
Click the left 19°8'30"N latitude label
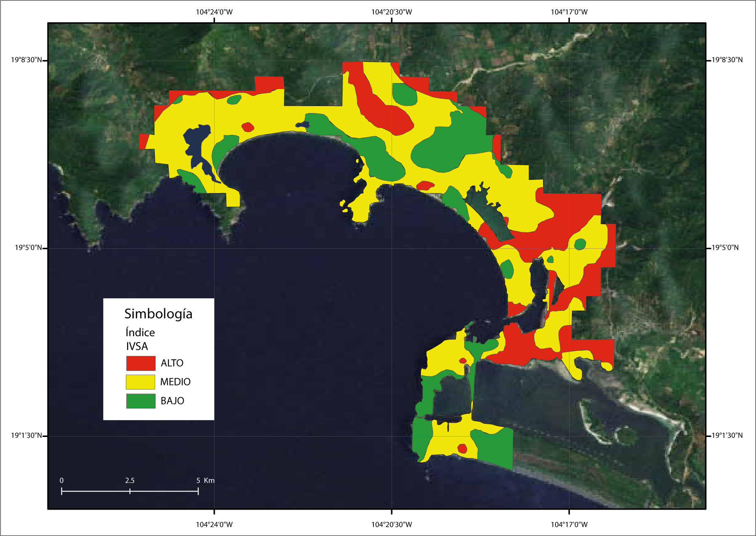pos(26,60)
